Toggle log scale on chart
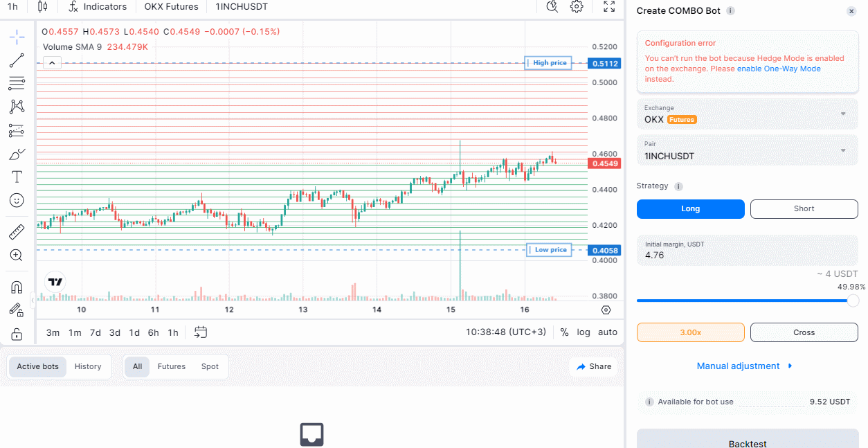 [x=584, y=332]
